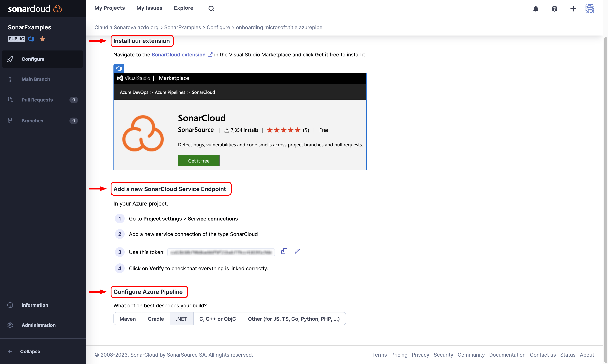Select Configure in the sidebar

coord(42,59)
